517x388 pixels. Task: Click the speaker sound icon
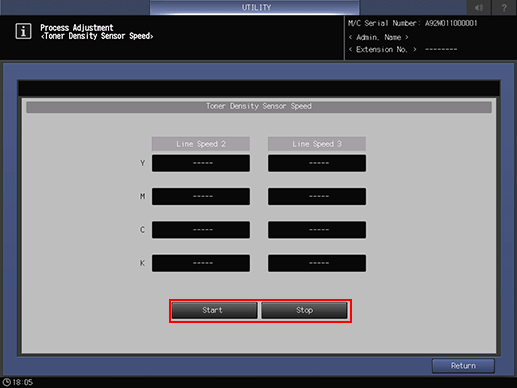478,7
